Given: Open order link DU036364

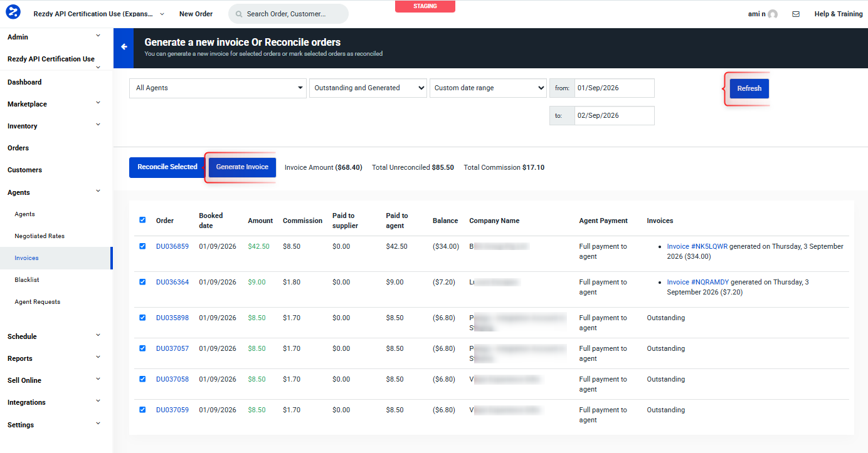Looking at the screenshot, I should point(172,282).
